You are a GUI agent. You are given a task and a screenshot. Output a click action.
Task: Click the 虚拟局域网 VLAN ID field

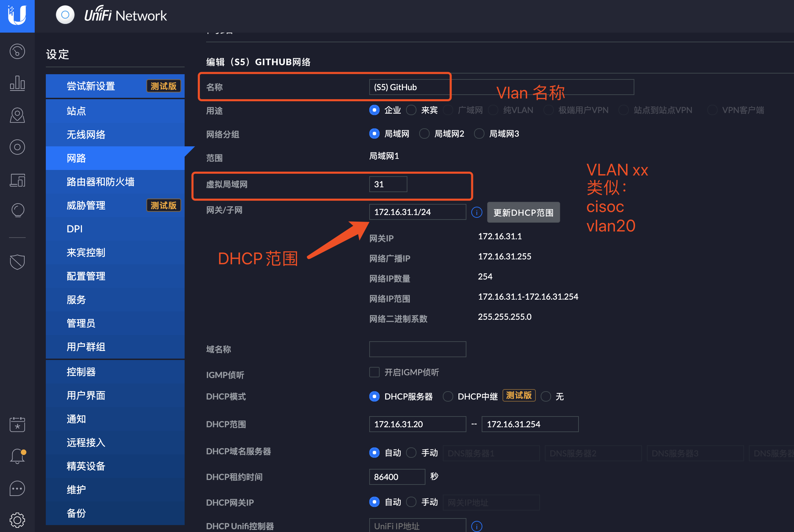coord(388,184)
